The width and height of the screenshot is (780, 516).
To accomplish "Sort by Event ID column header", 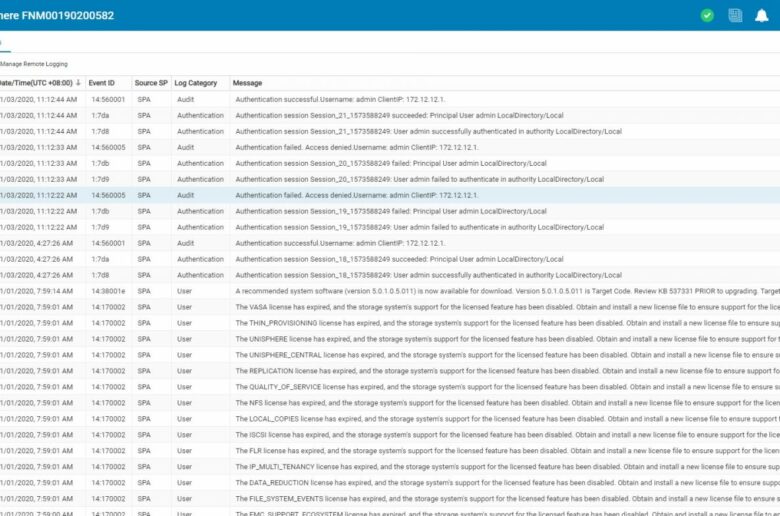I will pos(101,83).
